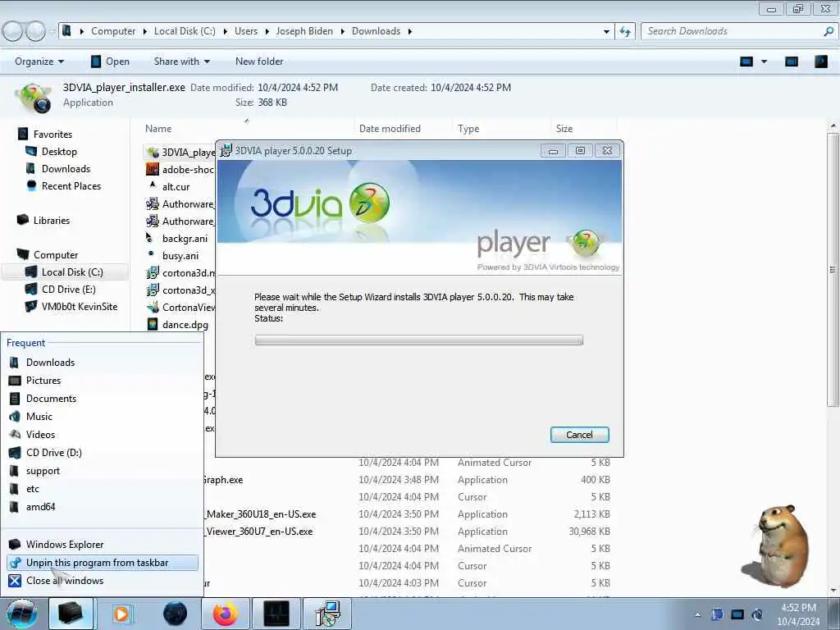The image size is (840, 630).
Task: Open the Organize dropdown menu
Action: 39,62
